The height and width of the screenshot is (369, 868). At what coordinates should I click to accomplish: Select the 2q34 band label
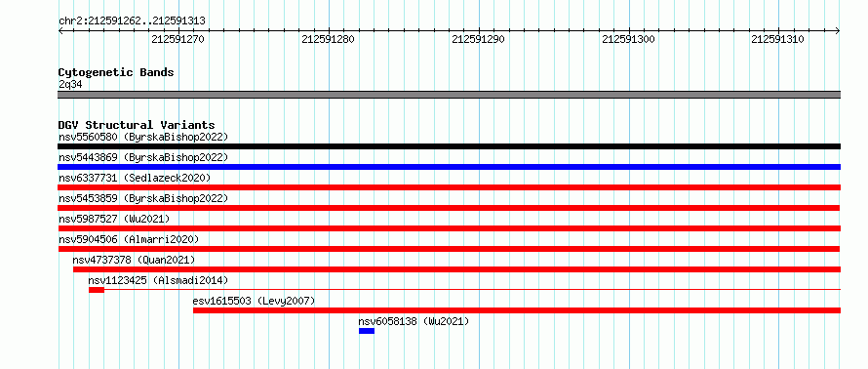coord(70,84)
